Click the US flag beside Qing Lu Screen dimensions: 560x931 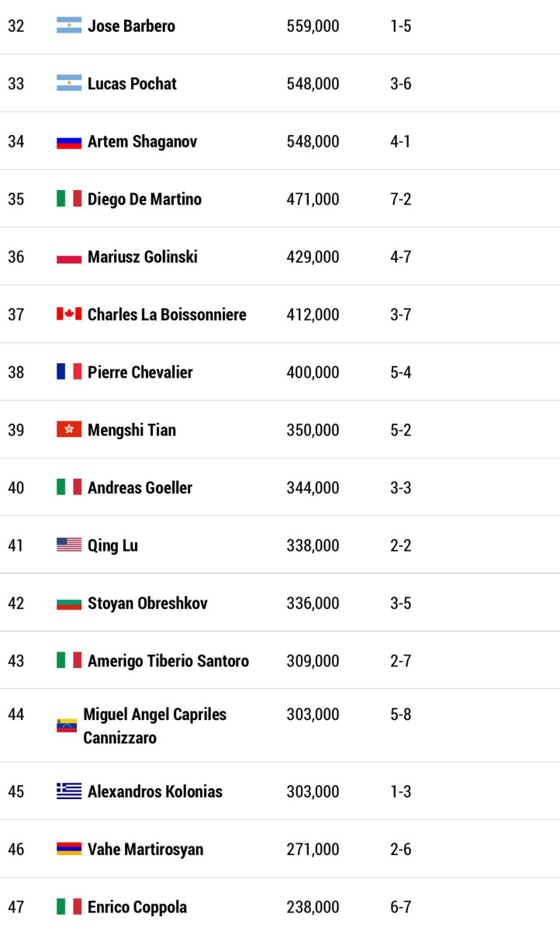(x=69, y=545)
